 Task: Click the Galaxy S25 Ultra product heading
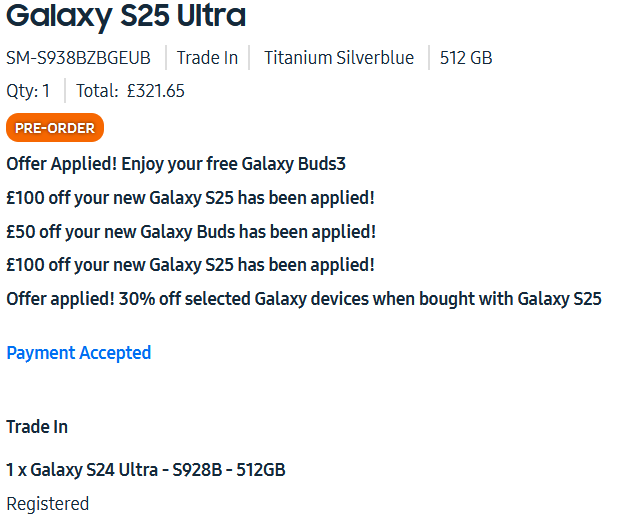[126, 17]
